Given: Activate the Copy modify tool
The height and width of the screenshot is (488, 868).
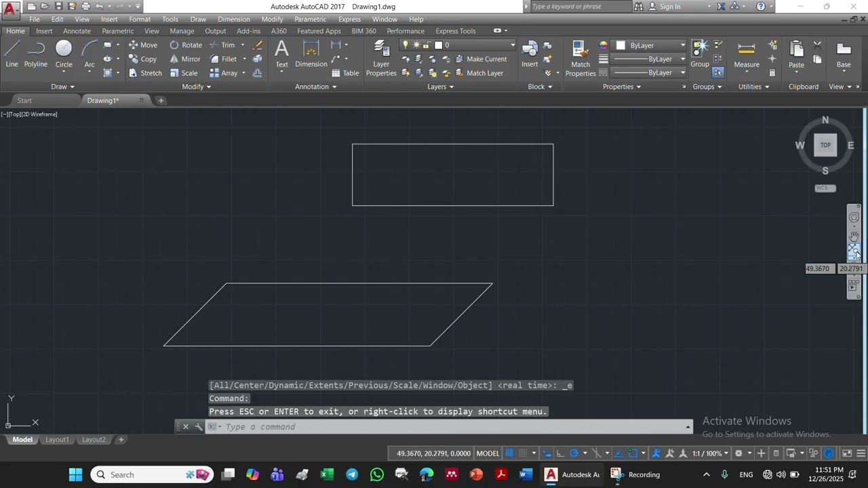Looking at the screenshot, I should tap(143, 59).
